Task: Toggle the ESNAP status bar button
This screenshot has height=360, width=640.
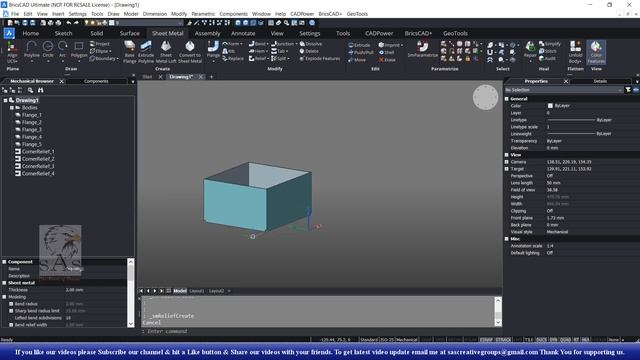Action: pos(486,340)
